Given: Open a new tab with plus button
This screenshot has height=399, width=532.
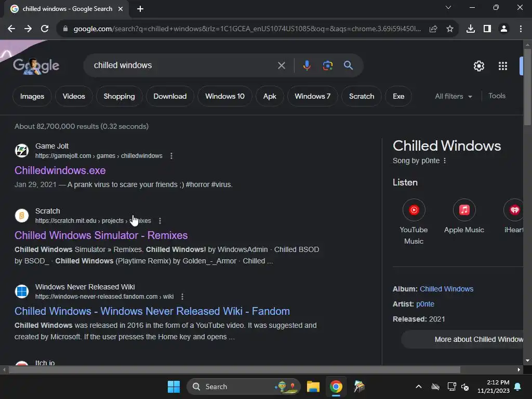Looking at the screenshot, I should [x=140, y=9].
